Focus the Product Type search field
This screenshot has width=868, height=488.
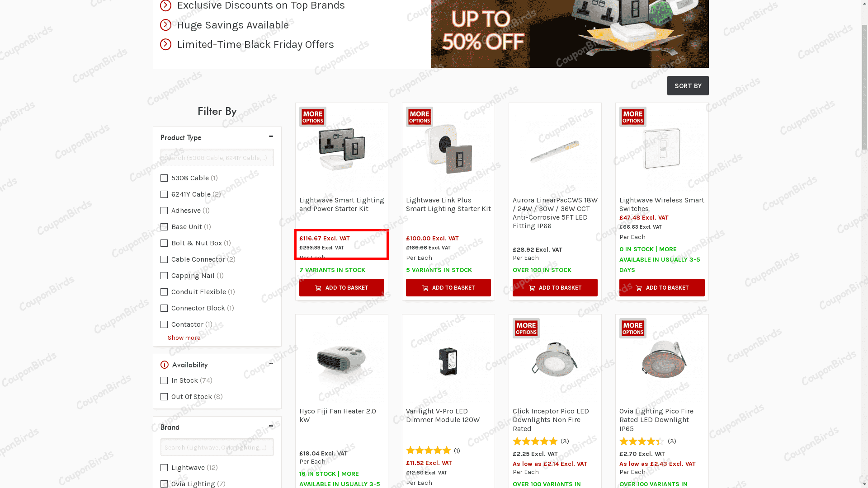click(x=217, y=158)
